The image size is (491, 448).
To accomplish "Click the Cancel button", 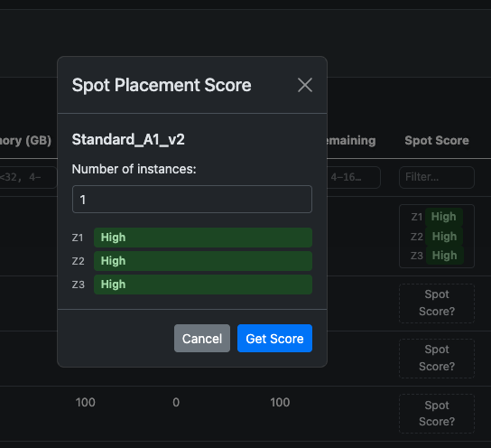I will click(202, 339).
